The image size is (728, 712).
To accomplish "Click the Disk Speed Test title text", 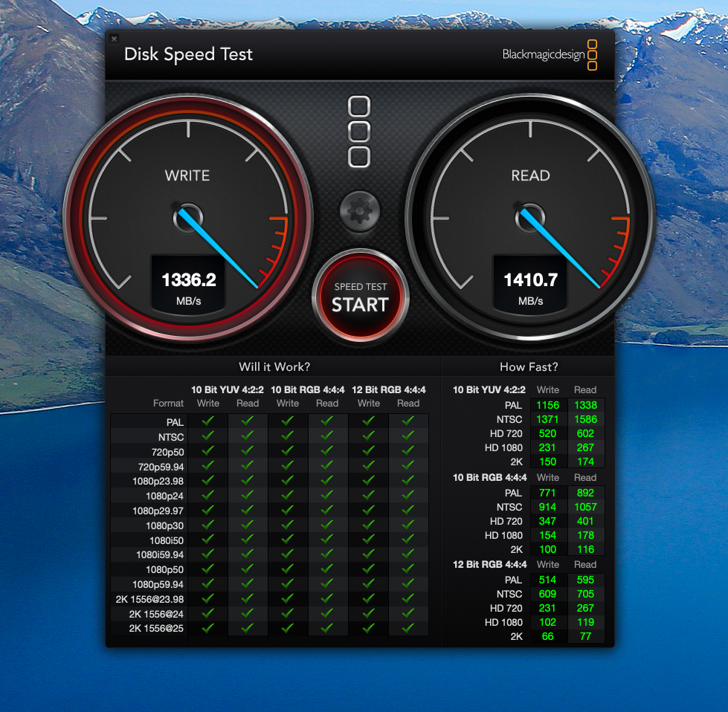I will click(188, 54).
